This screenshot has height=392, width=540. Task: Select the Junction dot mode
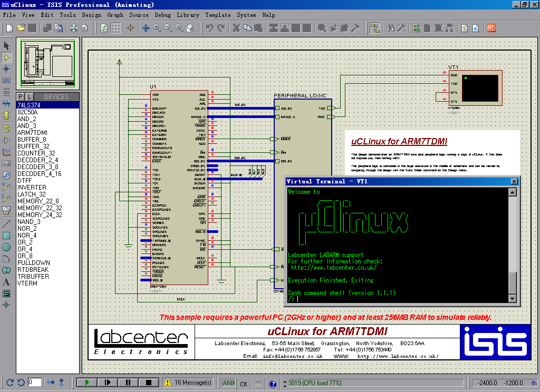6,69
